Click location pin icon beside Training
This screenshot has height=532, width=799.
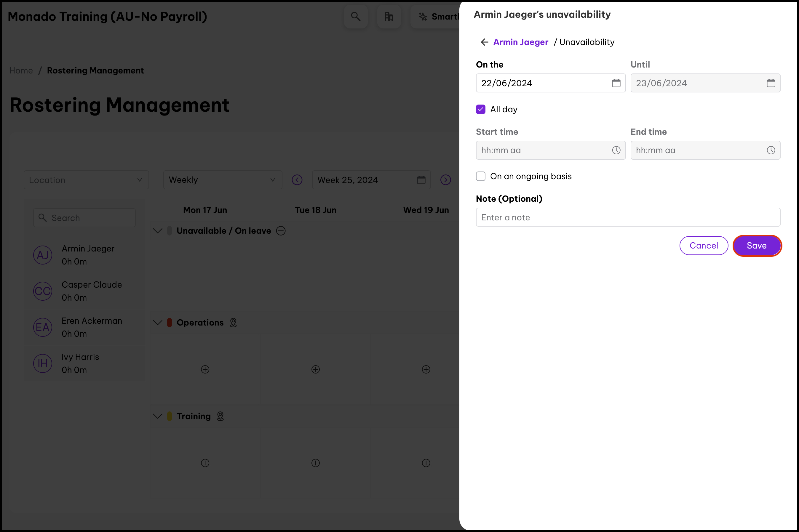tap(220, 416)
